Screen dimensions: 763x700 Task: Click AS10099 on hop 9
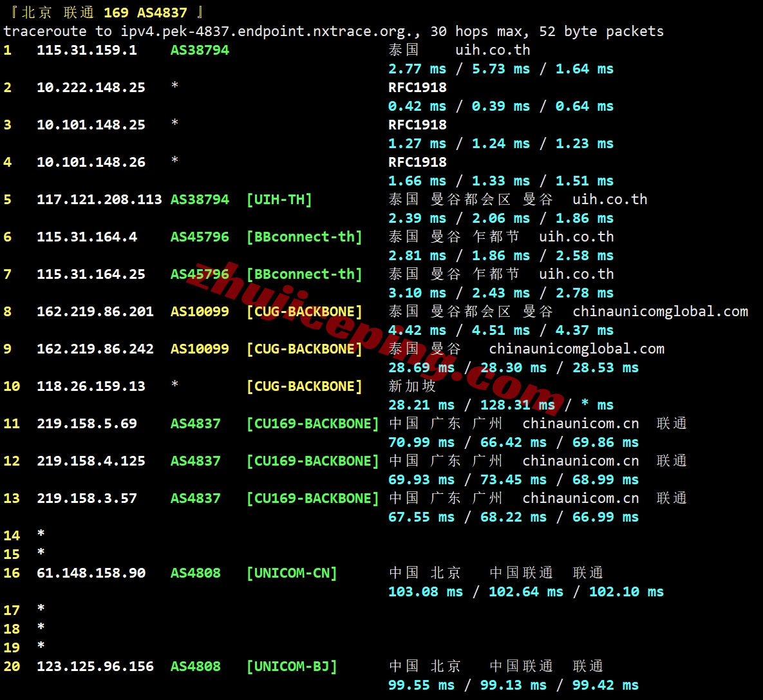(200, 349)
